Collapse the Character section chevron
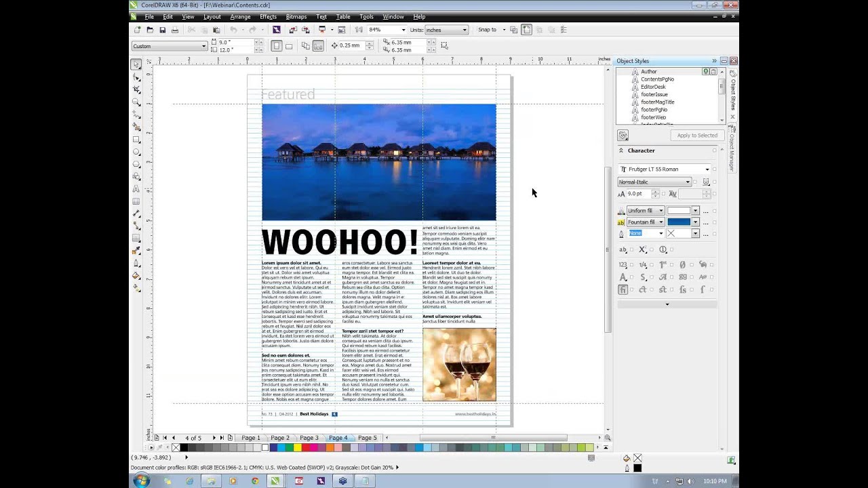Viewport: 868px width, 488px height. coord(620,150)
